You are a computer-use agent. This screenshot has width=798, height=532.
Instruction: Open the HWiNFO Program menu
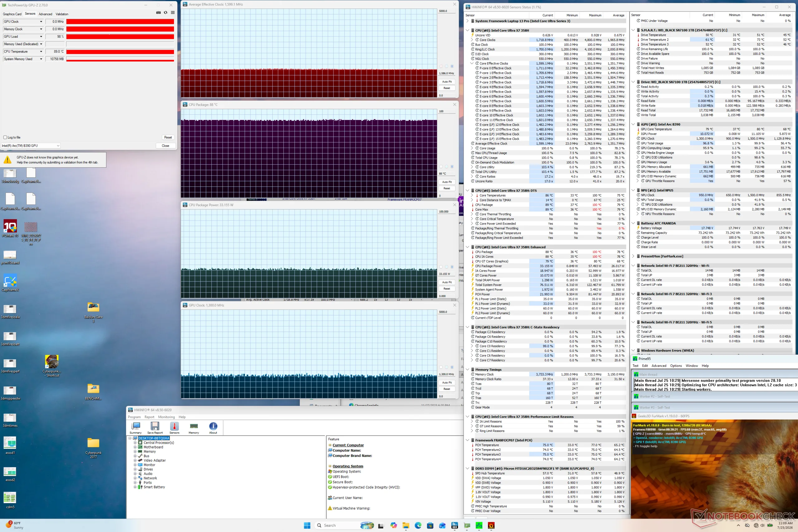tap(134, 417)
